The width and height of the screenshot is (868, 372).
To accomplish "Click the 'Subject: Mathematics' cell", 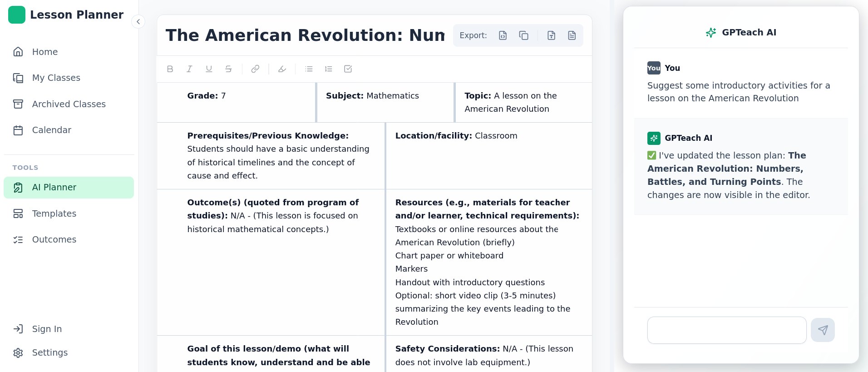I will tap(385, 102).
